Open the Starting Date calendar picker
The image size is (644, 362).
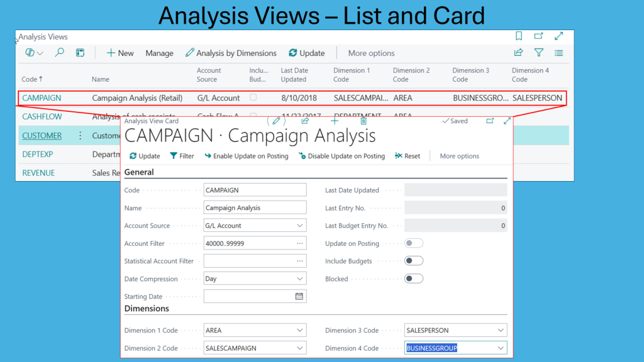pos(299,297)
